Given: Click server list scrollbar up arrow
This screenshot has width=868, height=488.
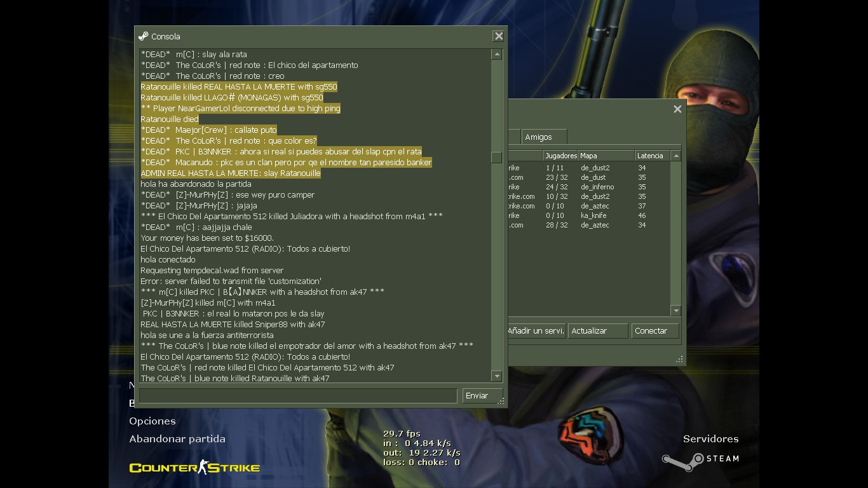Looking at the screenshot, I should point(676,156).
